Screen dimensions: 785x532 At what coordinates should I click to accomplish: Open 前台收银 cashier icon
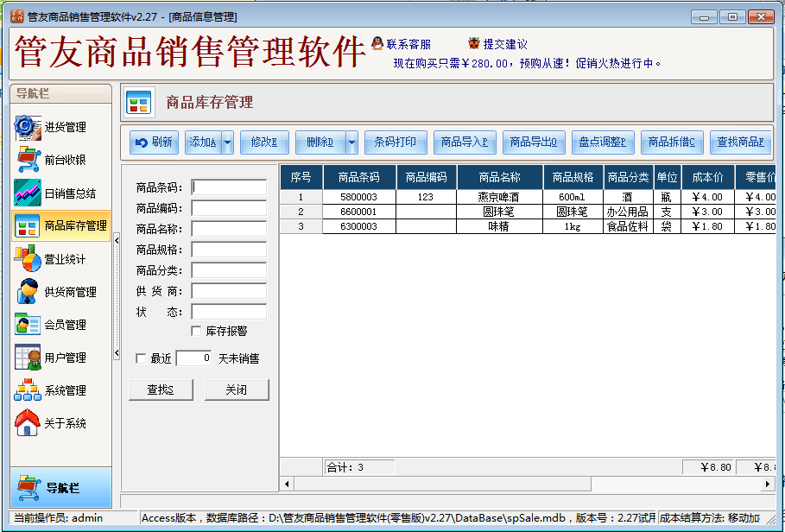point(28,160)
